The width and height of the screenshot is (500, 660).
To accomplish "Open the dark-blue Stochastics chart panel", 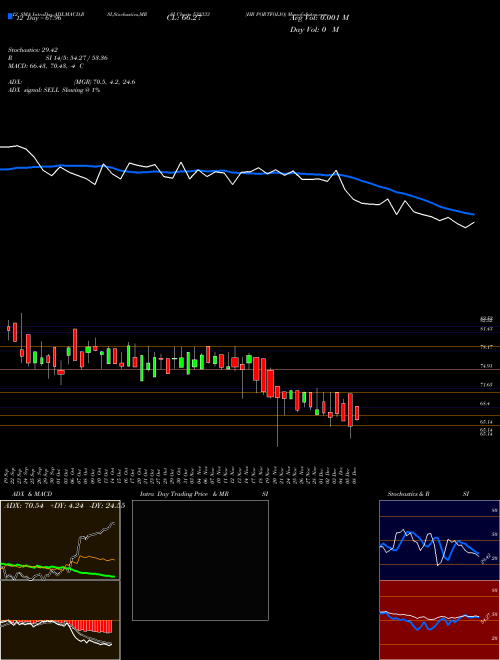I will [439, 540].
